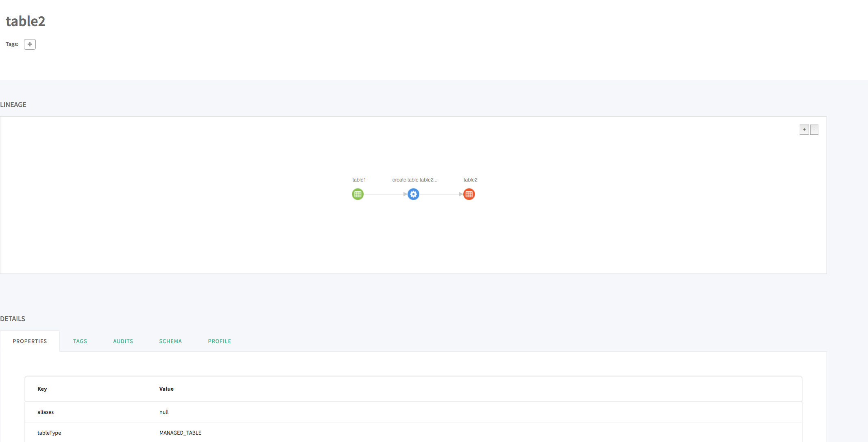Click the 'create table table2...' label
868x442 pixels.
click(414, 180)
